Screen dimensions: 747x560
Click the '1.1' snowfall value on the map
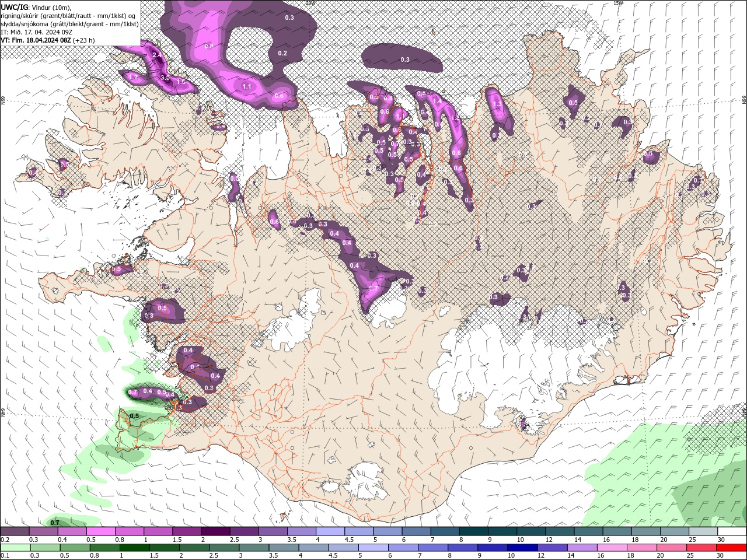(247, 87)
